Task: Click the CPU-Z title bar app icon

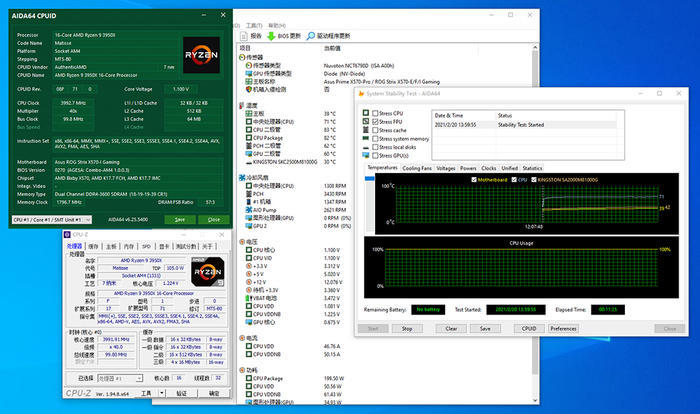Action: point(67,234)
